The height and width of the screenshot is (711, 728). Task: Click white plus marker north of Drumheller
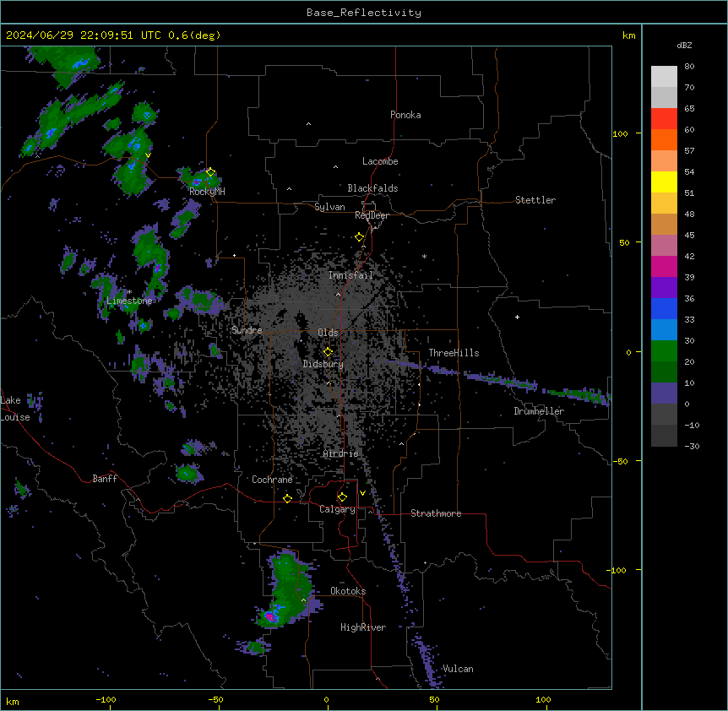[517, 317]
